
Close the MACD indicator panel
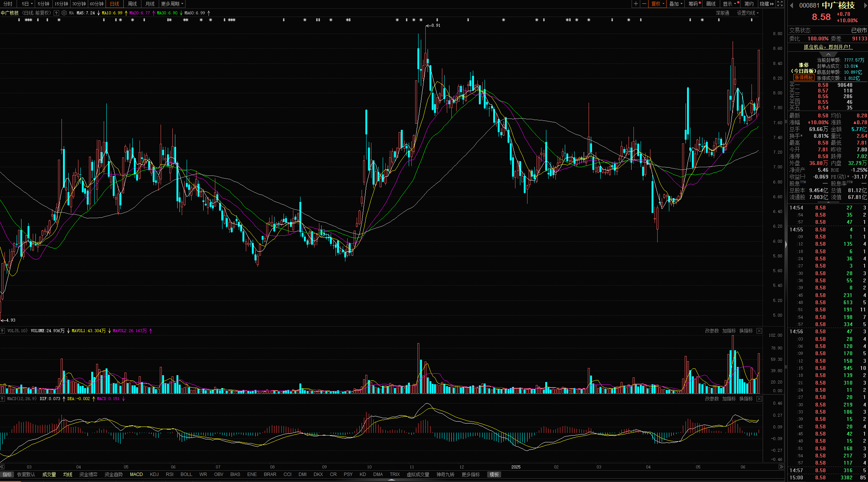pyautogui.click(x=759, y=399)
